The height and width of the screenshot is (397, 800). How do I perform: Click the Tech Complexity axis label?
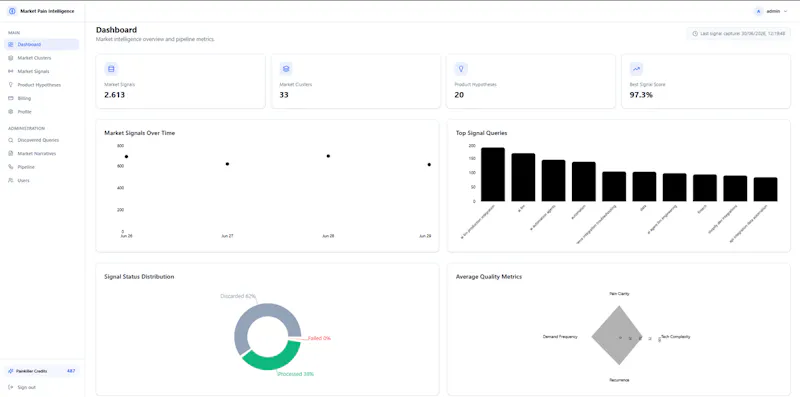pos(676,336)
